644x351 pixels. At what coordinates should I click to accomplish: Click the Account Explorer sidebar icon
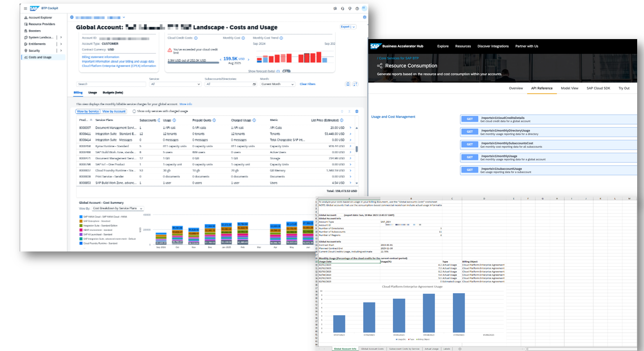pos(26,18)
